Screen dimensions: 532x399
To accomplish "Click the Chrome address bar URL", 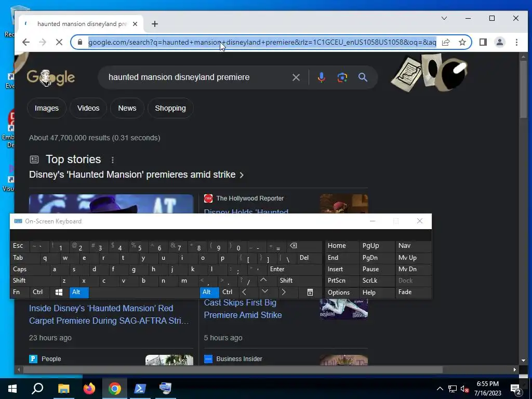I will 262,42.
